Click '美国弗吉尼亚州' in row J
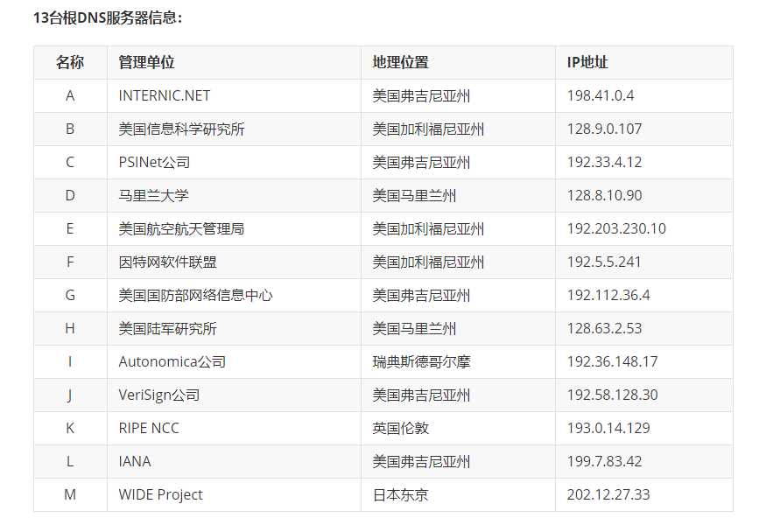The width and height of the screenshot is (759, 532). coord(421,395)
